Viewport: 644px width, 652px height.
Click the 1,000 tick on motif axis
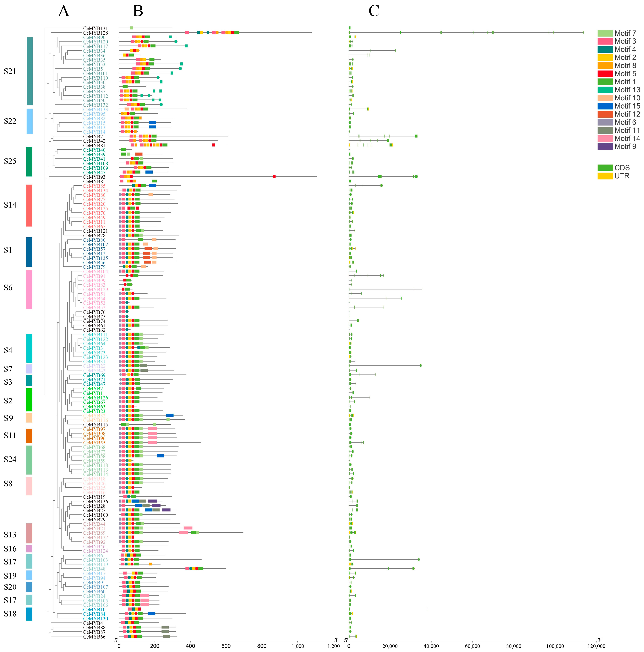point(298,646)
